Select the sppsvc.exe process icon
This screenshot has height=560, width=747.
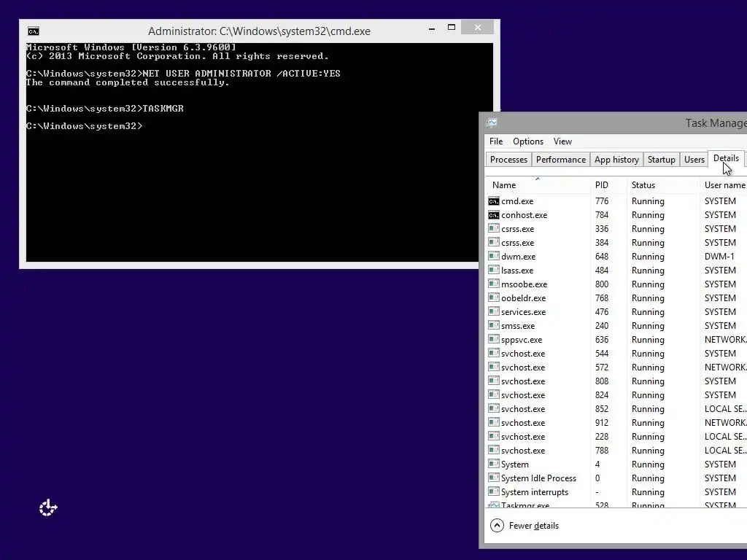[x=494, y=339]
